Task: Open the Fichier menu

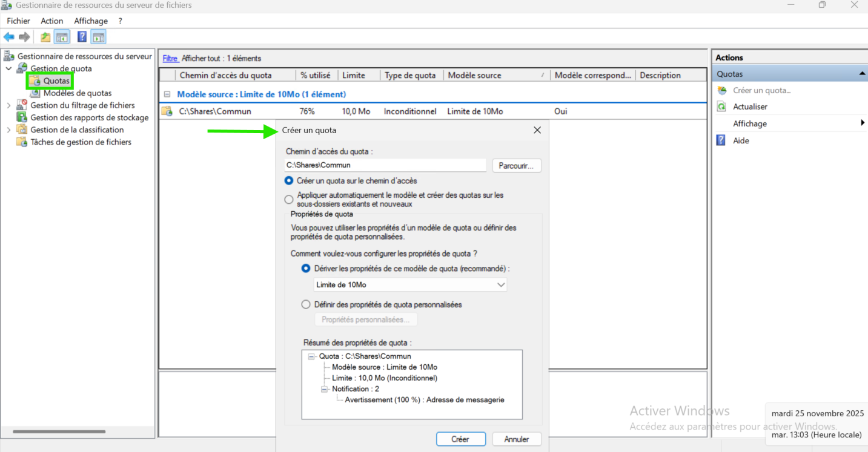Action: click(18, 21)
